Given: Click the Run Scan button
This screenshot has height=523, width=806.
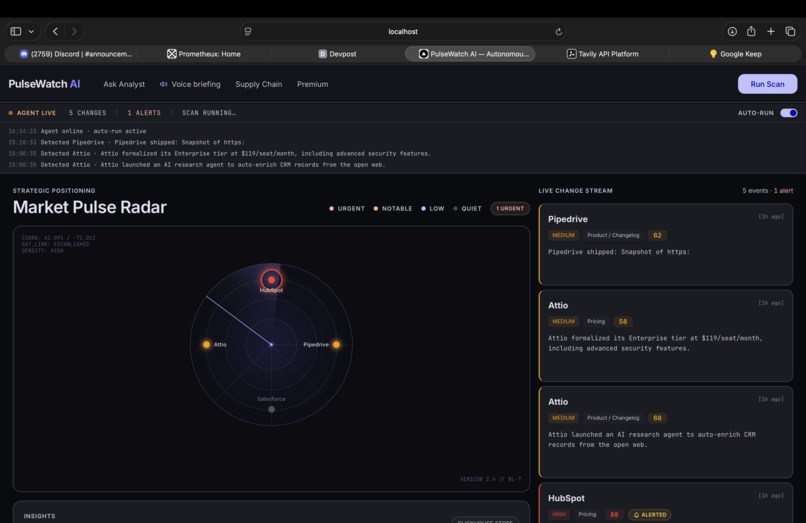Looking at the screenshot, I should 767,84.
